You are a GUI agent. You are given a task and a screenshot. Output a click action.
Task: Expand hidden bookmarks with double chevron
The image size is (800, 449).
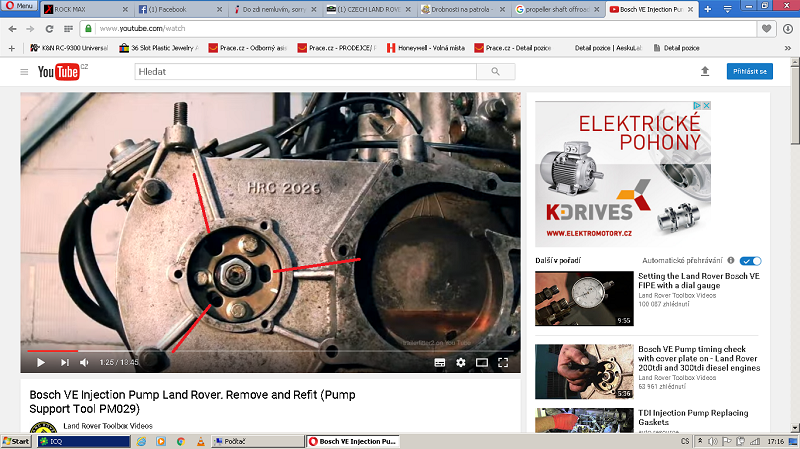(788, 48)
